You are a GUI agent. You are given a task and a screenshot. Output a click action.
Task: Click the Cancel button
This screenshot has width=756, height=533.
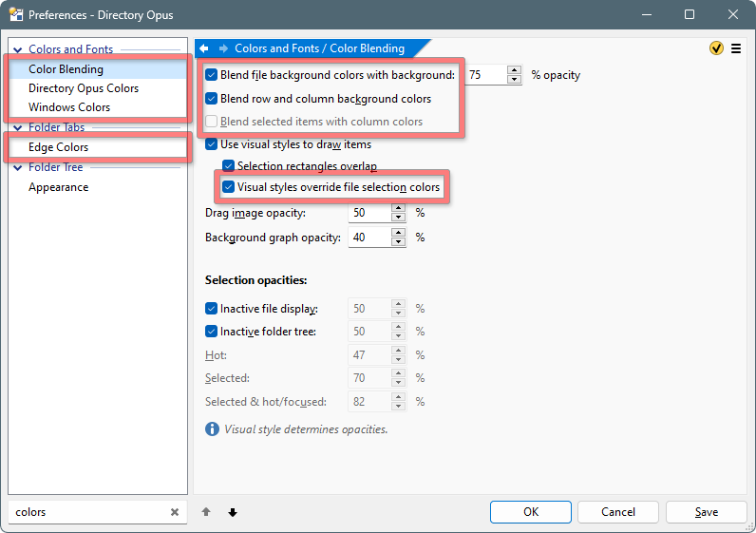pos(618,512)
